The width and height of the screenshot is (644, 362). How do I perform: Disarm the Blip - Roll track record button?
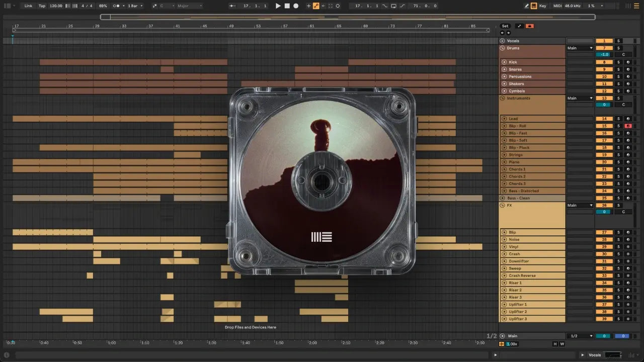point(627,126)
